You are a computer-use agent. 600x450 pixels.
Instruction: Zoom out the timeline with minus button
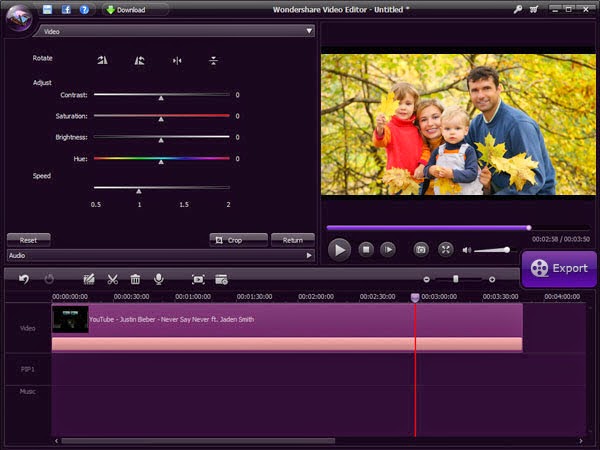pos(426,280)
